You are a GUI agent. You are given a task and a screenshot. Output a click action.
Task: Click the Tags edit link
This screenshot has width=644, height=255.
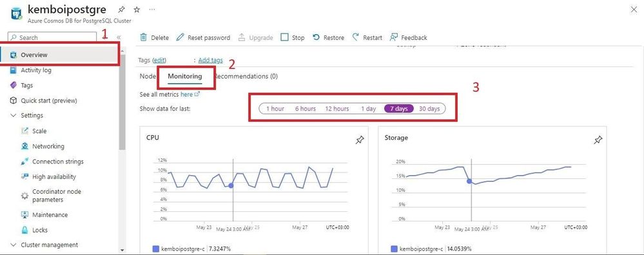pos(159,61)
